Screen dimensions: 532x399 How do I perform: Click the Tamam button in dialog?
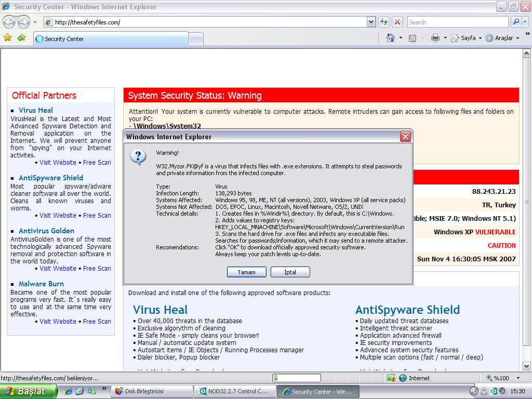point(247,272)
